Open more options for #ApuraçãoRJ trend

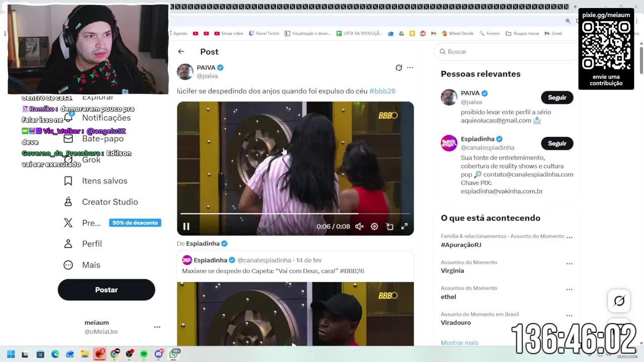pos(569,237)
